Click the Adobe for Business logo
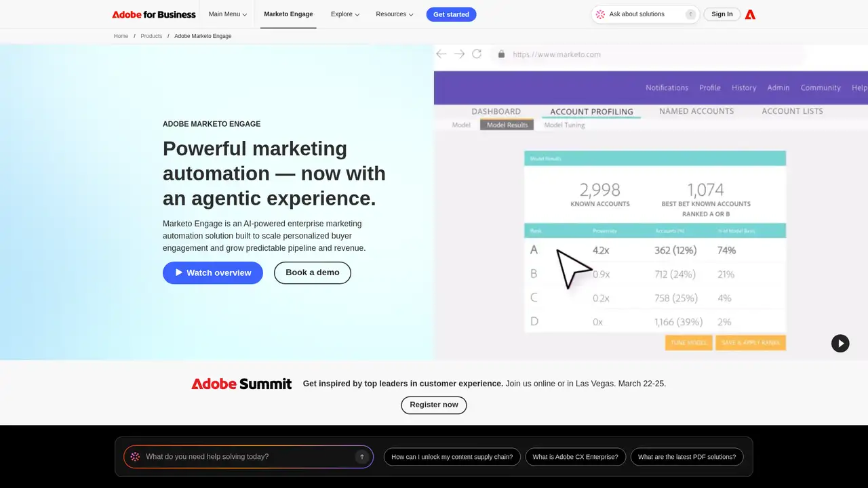The height and width of the screenshot is (488, 868). (154, 14)
